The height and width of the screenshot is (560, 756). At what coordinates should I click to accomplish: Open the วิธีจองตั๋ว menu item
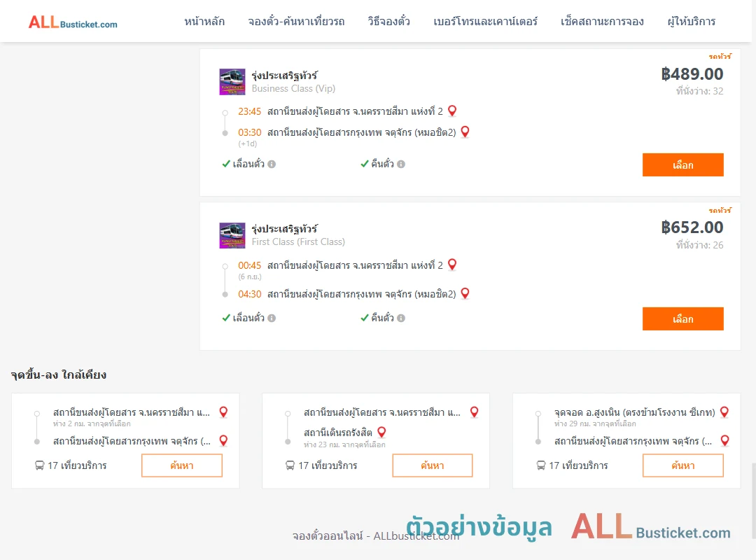coord(388,21)
